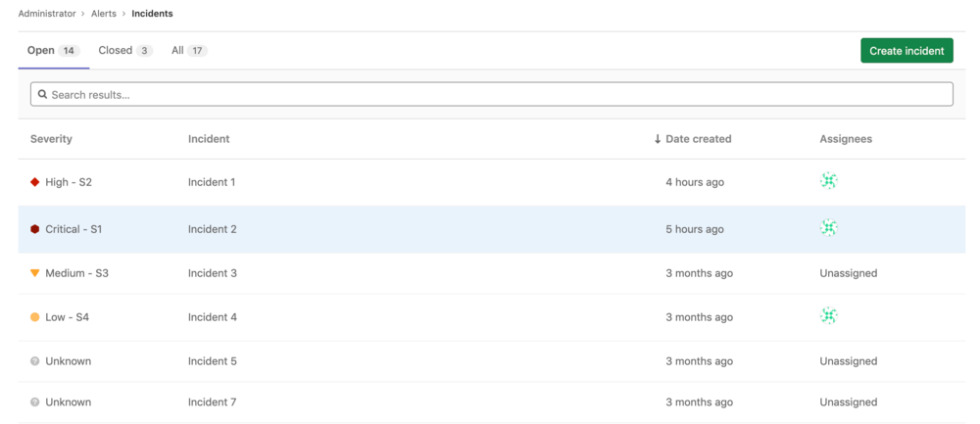Click assignee avatar for Incident 1
This screenshot has height=424, width=980.
[829, 181]
